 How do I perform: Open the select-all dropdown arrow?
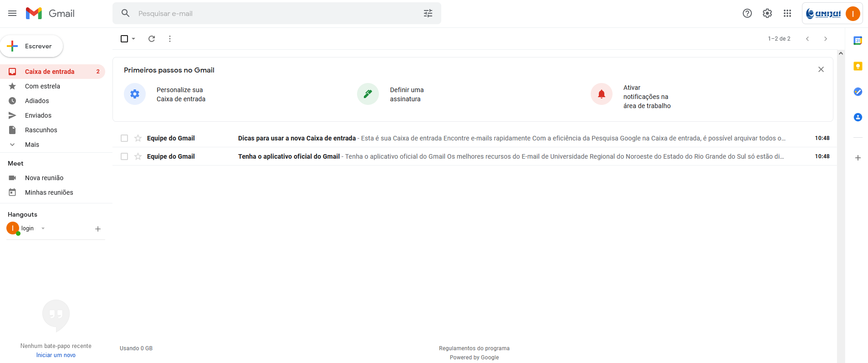point(133,39)
